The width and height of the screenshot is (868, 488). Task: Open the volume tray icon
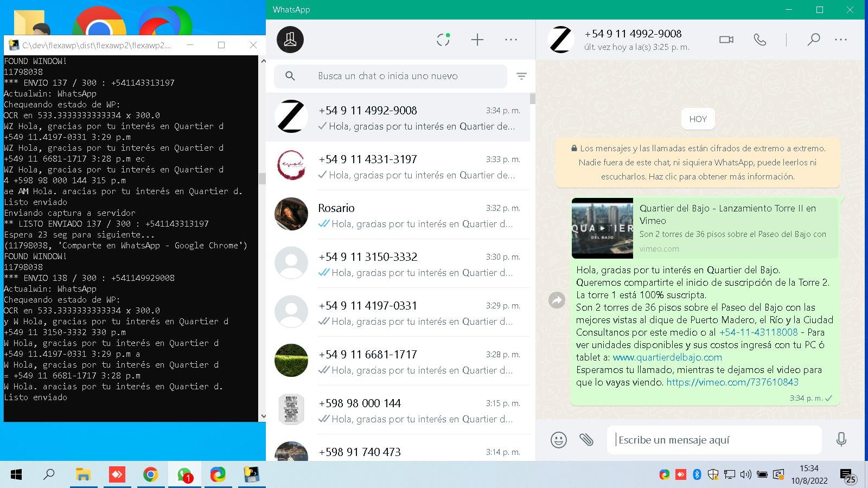click(x=746, y=475)
